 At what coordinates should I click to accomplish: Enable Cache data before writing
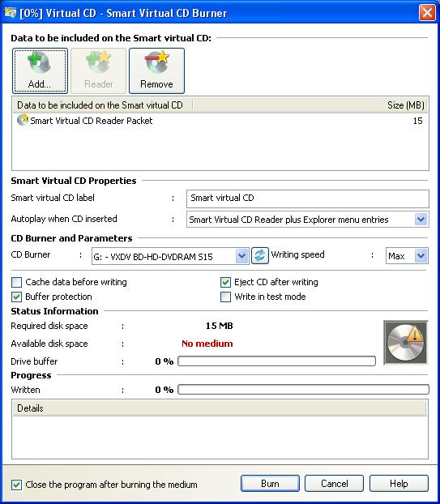(16, 282)
